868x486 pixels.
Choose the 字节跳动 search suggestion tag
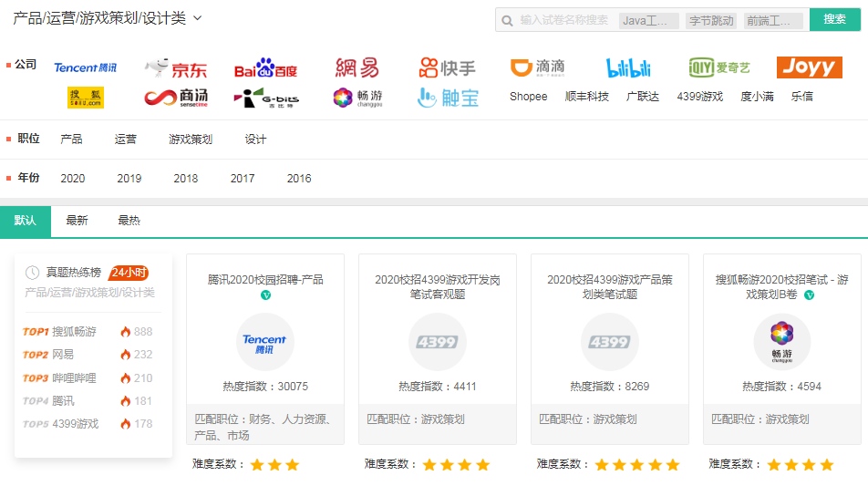(711, 21)
